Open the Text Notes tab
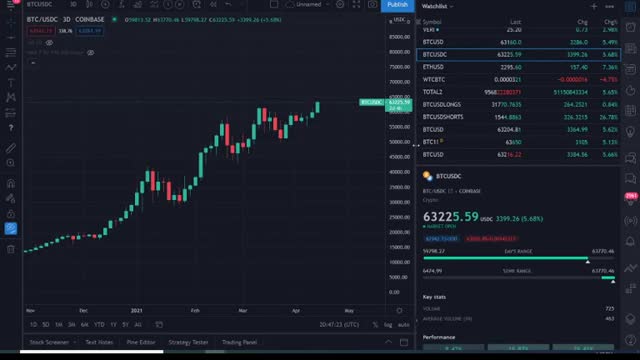 pyautogui.click(x=99, y=342)
